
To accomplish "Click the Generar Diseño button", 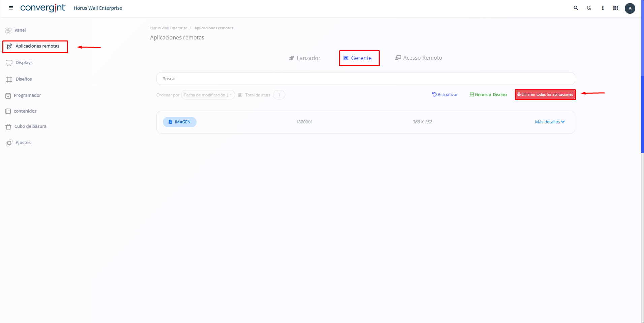I will (x=488, y=95).
